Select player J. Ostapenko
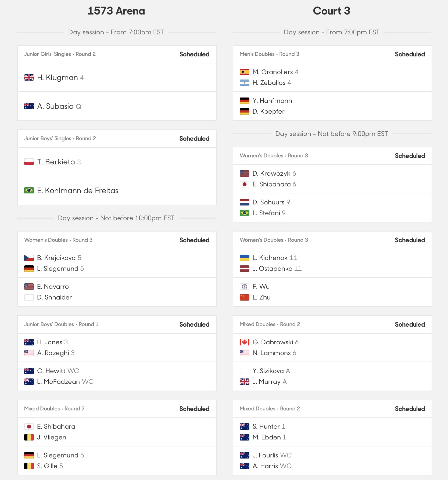448x480 pixels. click(x=273, y=269)
